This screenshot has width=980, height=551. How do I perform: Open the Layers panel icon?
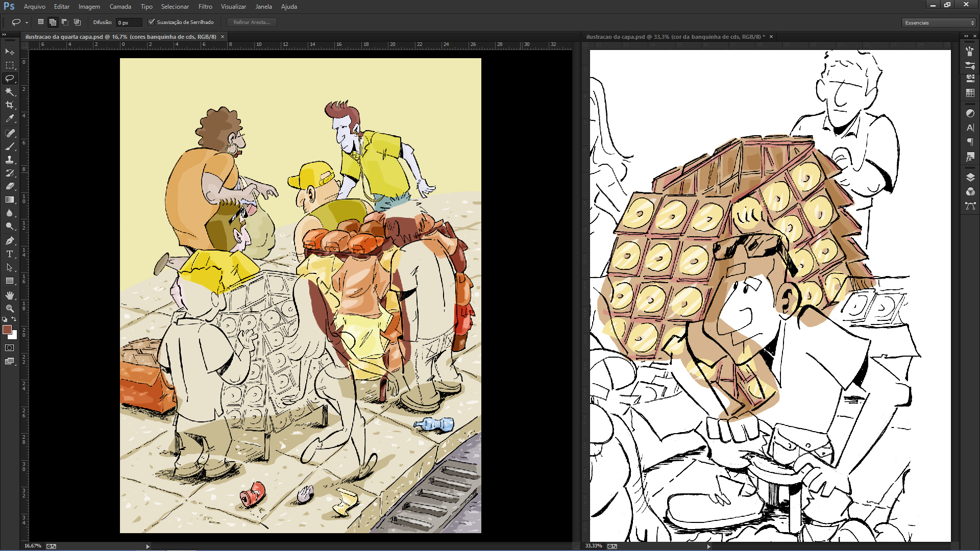tap(970, 177)
